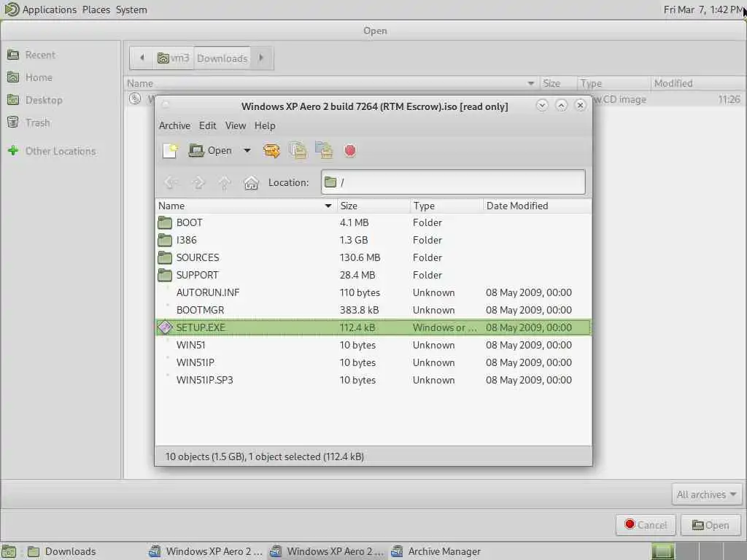Click the clock showing Fri Mar 7
Image resolution: width=747 pixels, height=560 pixels.
[x=703, y=9]
